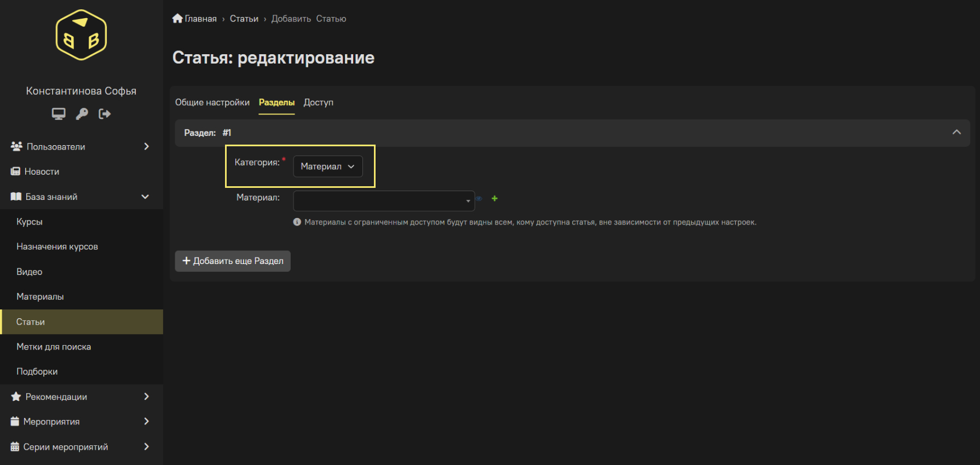Click the Серии мероприятий menu label
The image size is (980, 465).
pyautogui.click(x=66, y=446)
